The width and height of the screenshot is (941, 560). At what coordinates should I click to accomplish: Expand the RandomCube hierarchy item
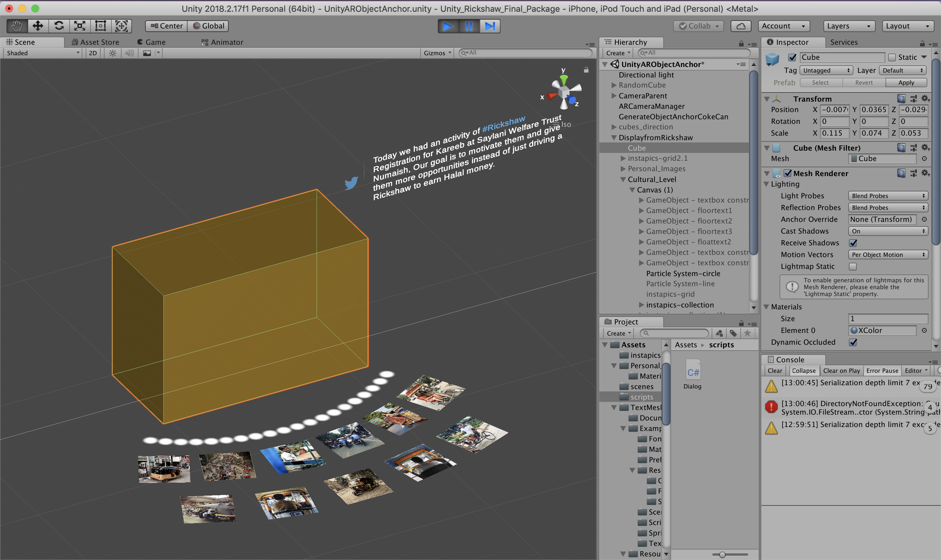614,85
